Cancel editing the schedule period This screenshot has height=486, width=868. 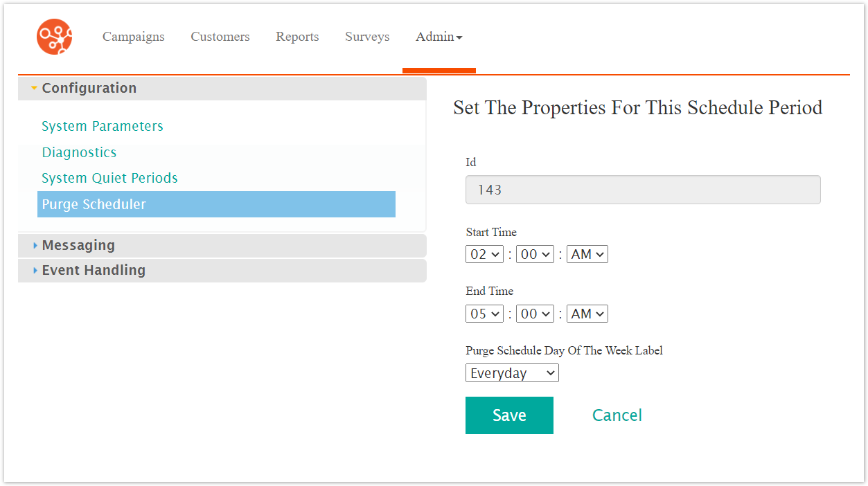click(617, 415)
